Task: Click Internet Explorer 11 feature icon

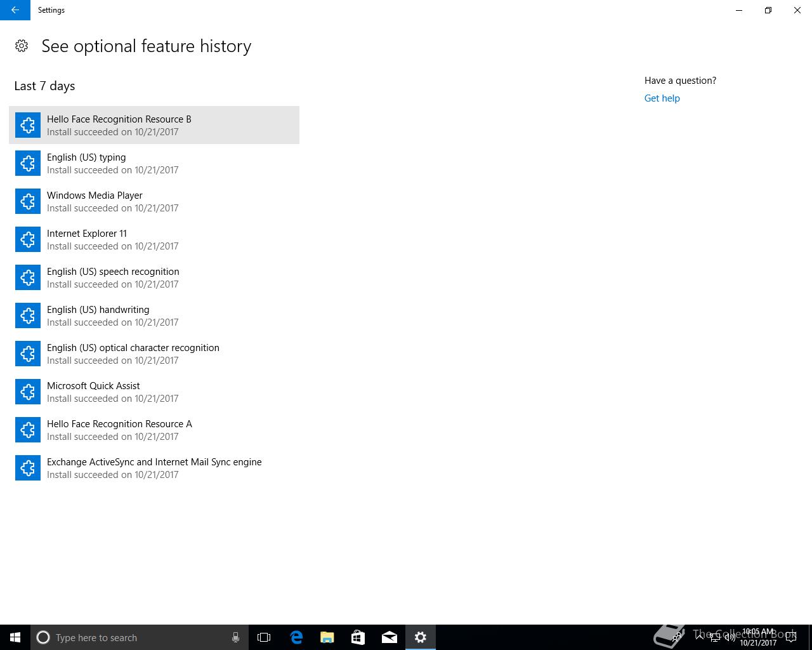Action: 28,239
